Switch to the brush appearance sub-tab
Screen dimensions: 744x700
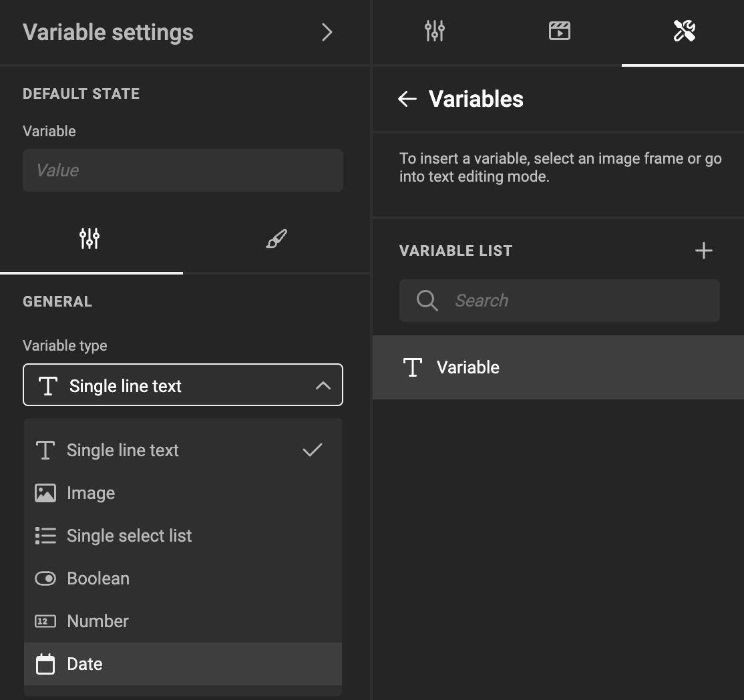coord(276,238)
